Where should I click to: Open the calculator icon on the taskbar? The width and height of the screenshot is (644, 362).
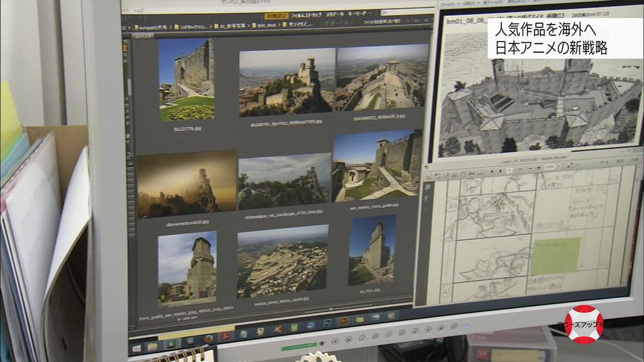pos(294,327)
